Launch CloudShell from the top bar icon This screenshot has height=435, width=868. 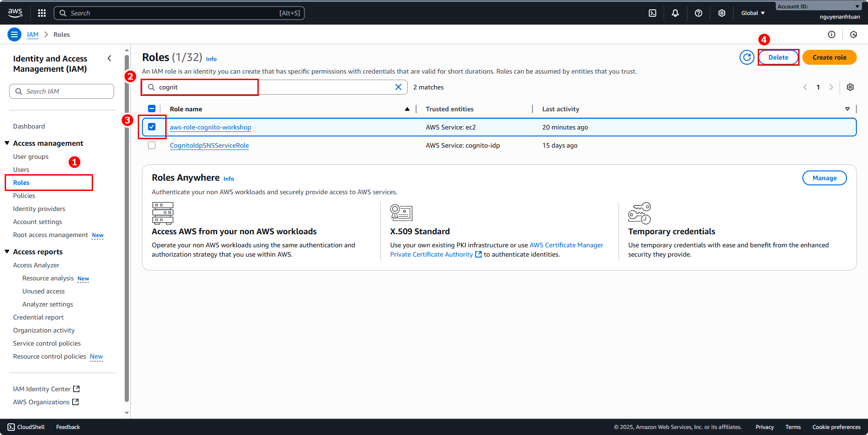[653, 13]
